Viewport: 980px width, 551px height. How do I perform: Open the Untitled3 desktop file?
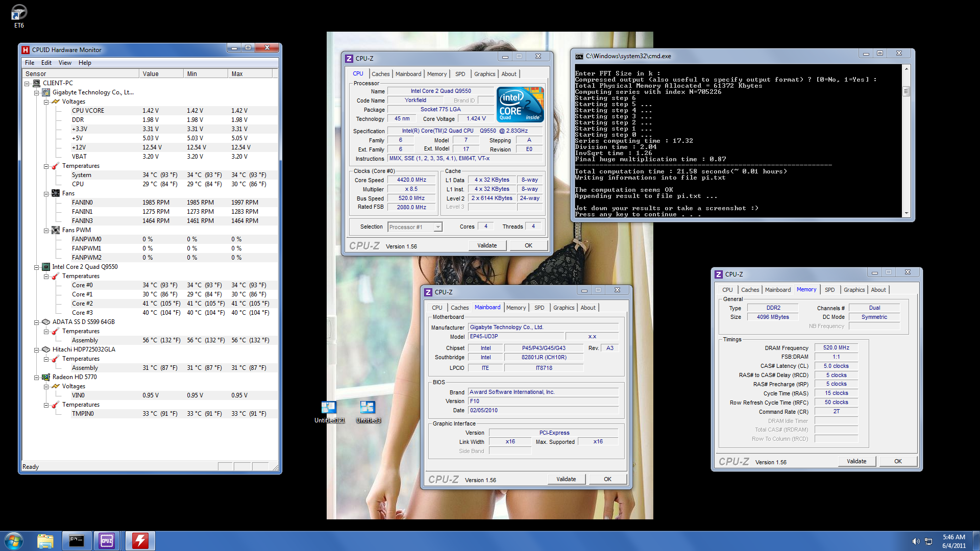coord(367,412)
